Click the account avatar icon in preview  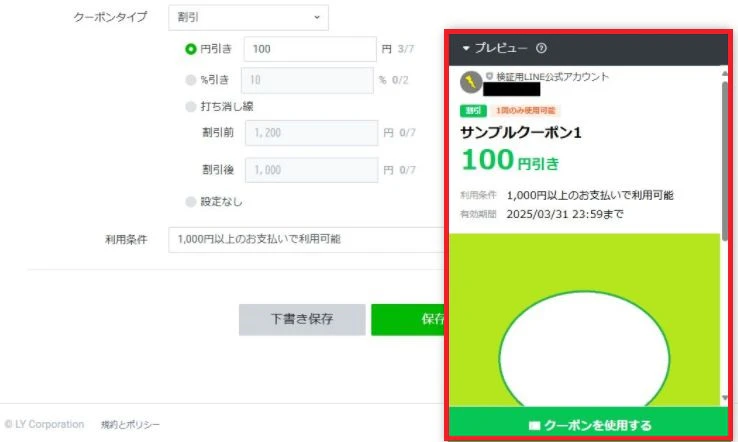[471, 83]
